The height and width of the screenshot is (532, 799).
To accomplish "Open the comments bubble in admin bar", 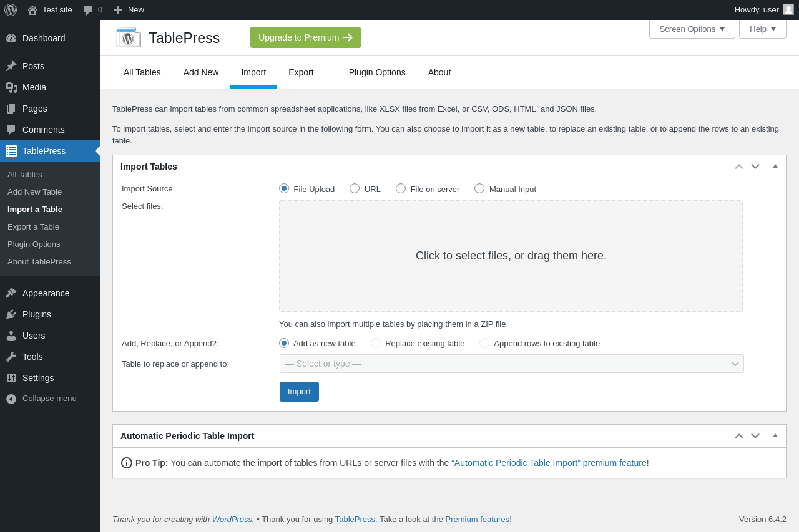I will (88, 10).
